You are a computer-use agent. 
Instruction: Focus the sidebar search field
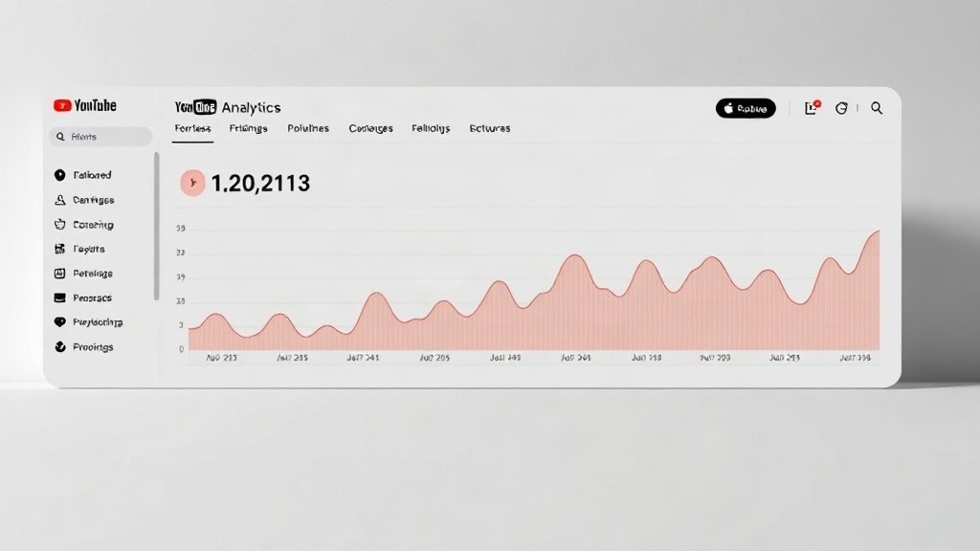[100, 137]
